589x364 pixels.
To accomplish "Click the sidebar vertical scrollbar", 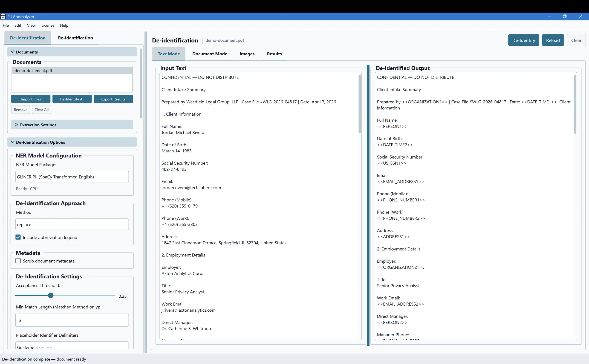I will pos(141,84).
